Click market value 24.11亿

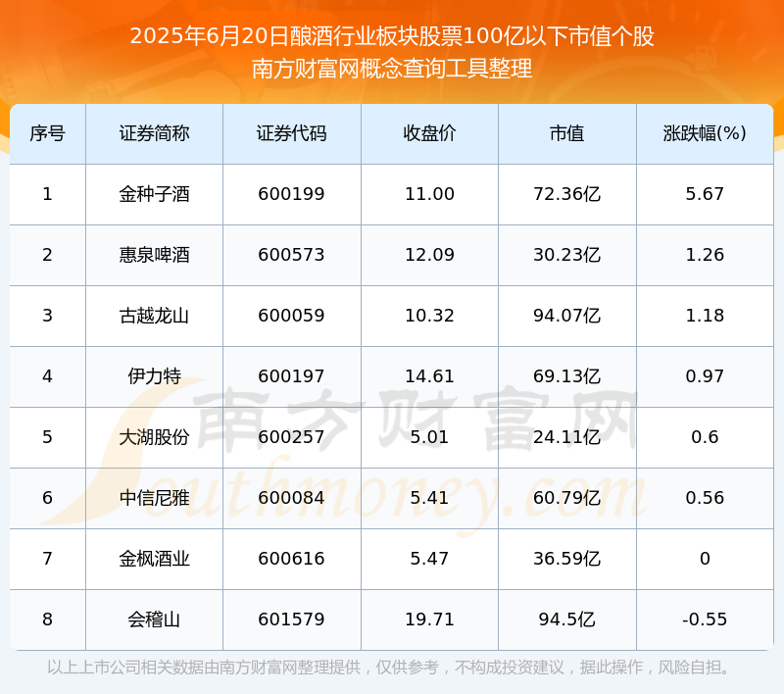click(567, 437)
